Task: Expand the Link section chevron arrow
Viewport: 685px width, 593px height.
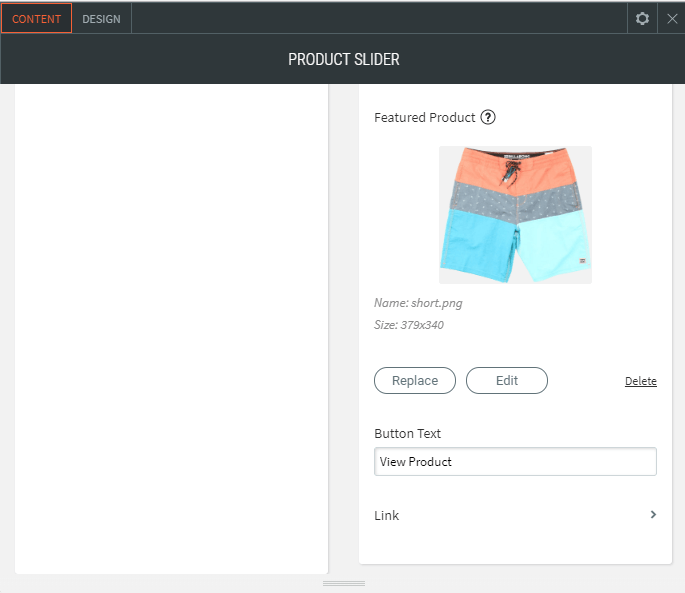Action: pyautogui.click(x=653, y=515)
